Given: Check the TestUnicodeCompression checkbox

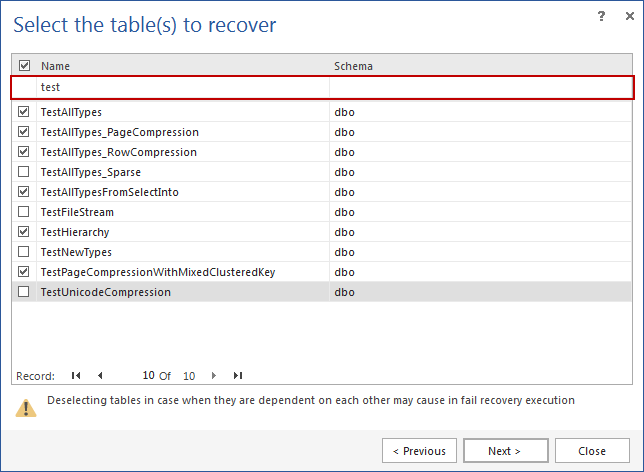Looking at the screenshot, I should 24,292.
